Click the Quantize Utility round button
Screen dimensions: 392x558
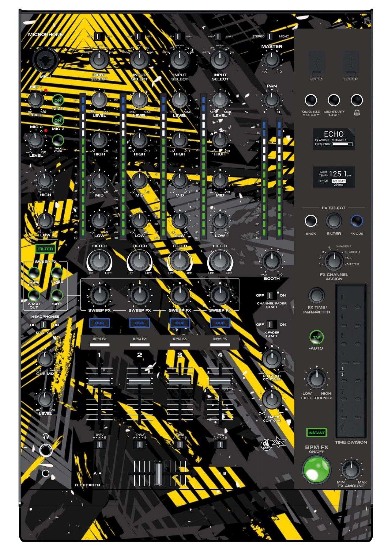pos(311,100)
